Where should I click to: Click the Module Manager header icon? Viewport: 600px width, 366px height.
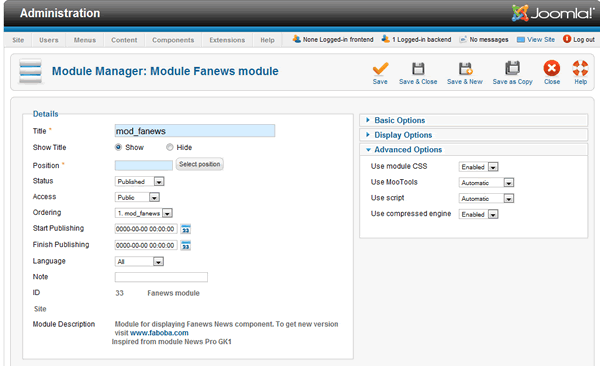[x=30, y=71]
